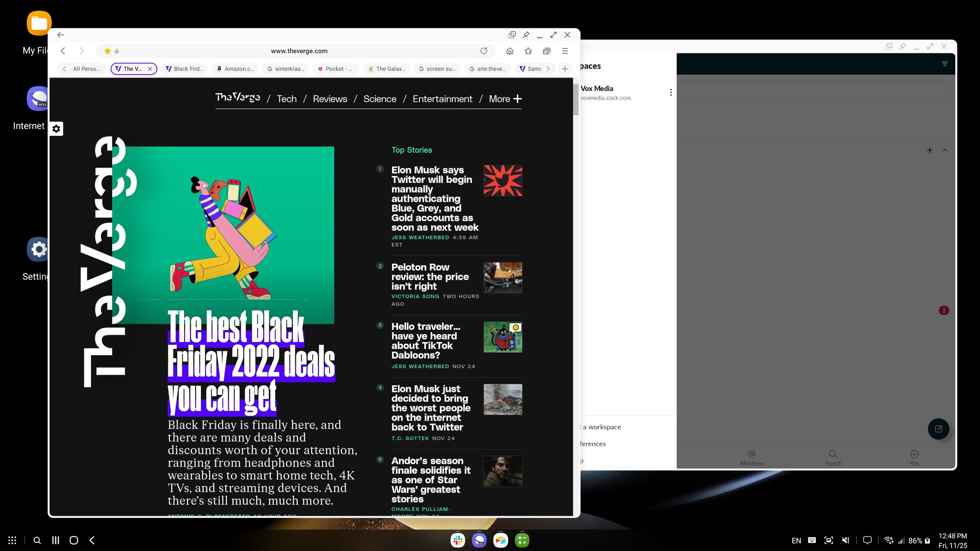Click author name T.C. Sottek
Viewport: 980px width, 551px height.
410,438
